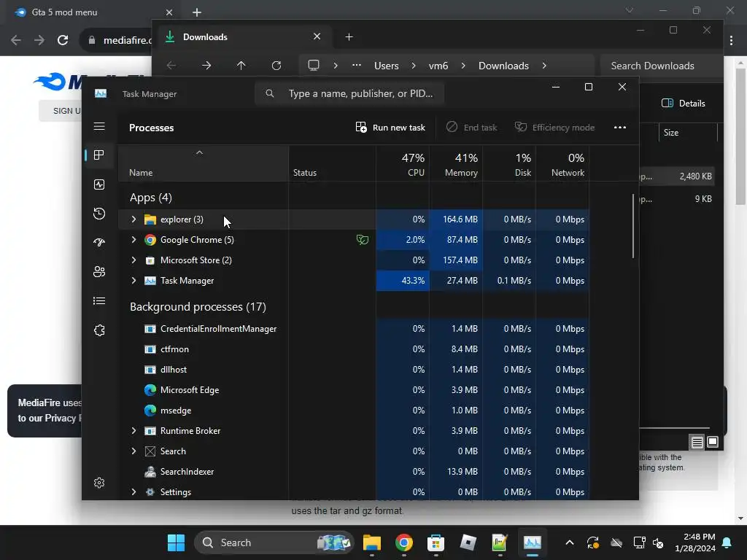
Task: Toggle the Details pane in Downloads window
Action: pos(683,104)
